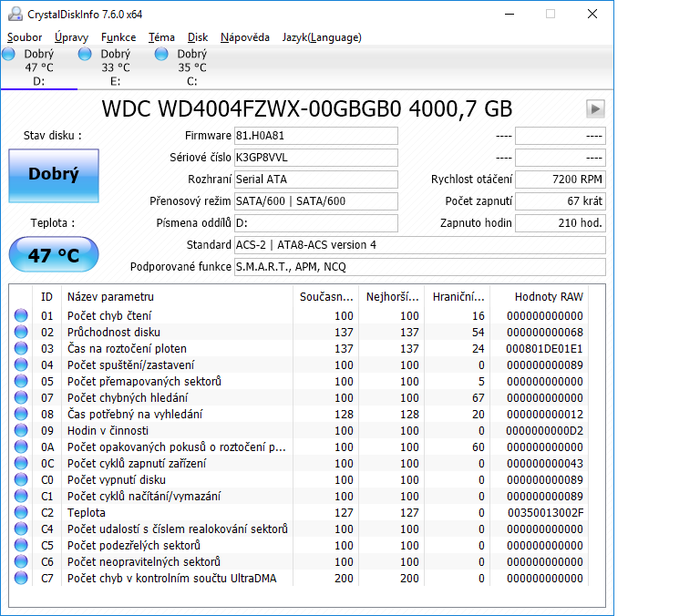Click the Písmena oddílů field D:
Image resolution: width=700 pixels, height=616 pixels.
pyautogui.click(x=316, y=223)
